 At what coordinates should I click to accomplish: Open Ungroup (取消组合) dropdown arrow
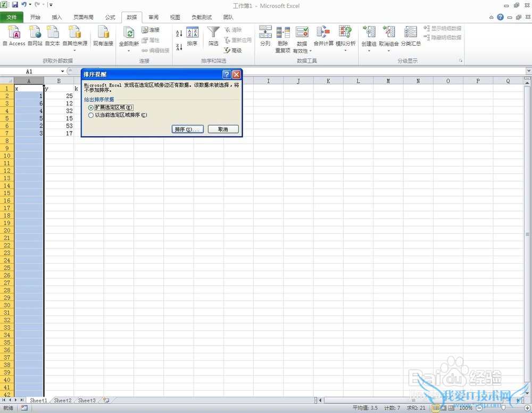point(388,50)
